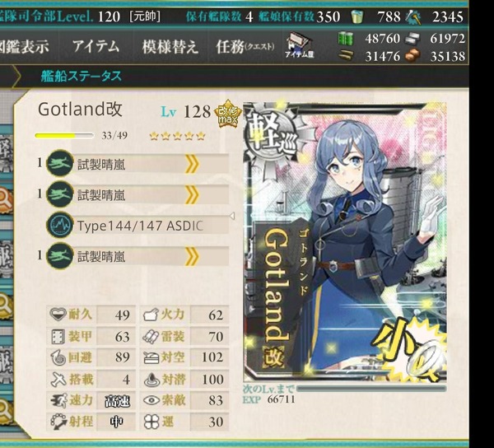494x448 pixels.
Task: Open the アイテム屋 item shop icon
Action: (x=300, y=45)
